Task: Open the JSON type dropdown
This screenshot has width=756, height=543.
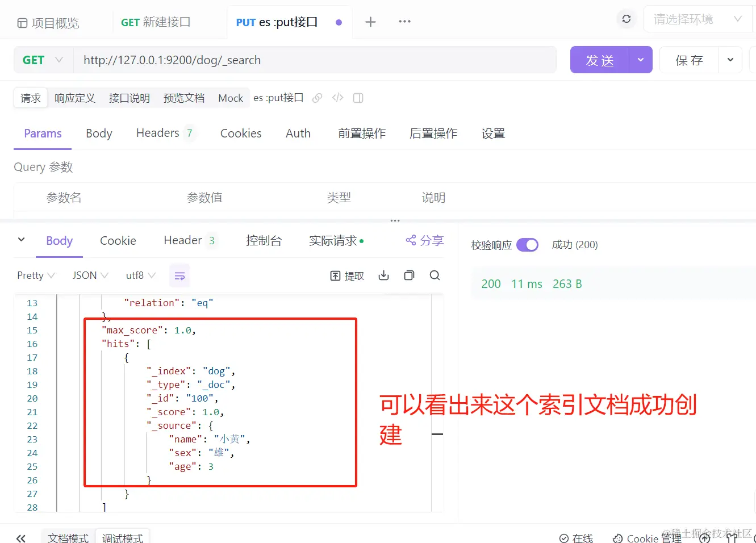Action: click(90, 275)
